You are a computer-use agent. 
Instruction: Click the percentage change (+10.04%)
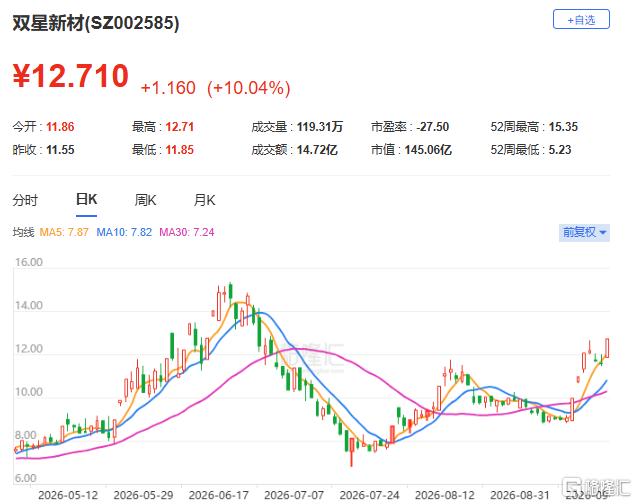pyautogui.click(x=249, y=88)
